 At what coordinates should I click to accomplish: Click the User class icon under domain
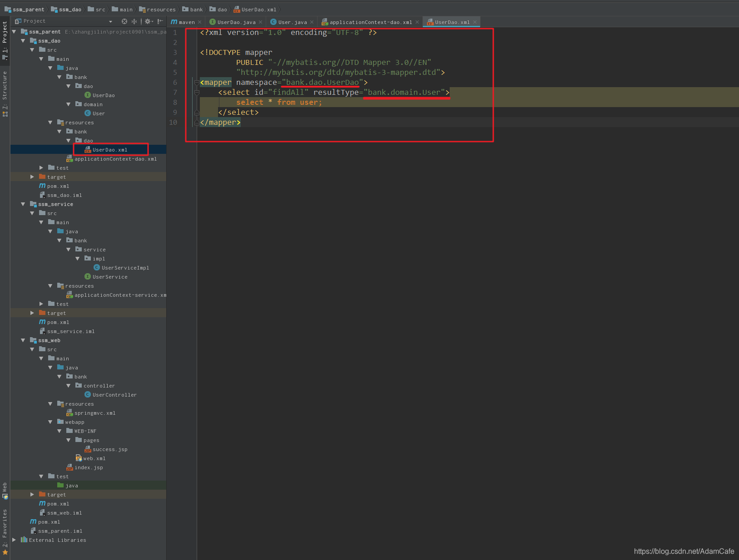pyautogui.click(x=88, y=113)
